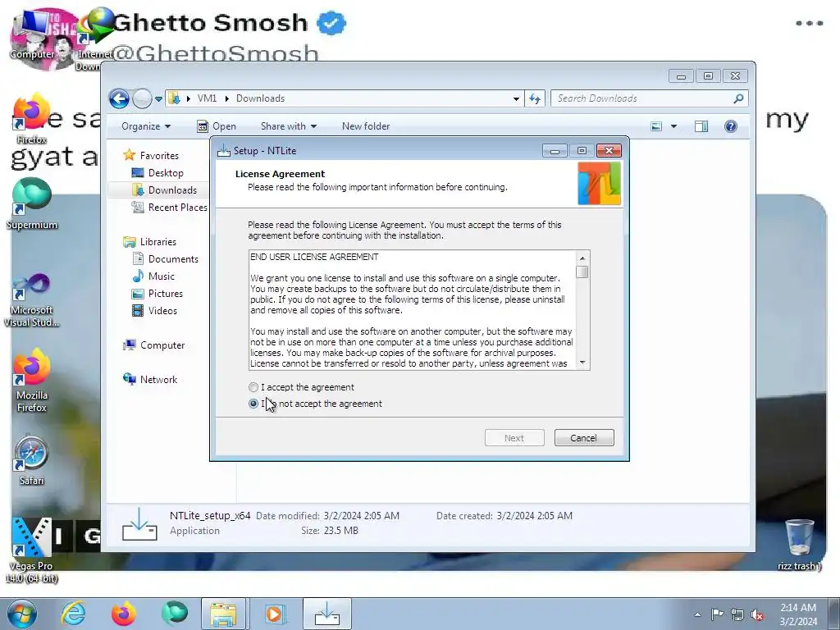Open the Documents library
Screen dimensions: 840x630
pos(173,259)
